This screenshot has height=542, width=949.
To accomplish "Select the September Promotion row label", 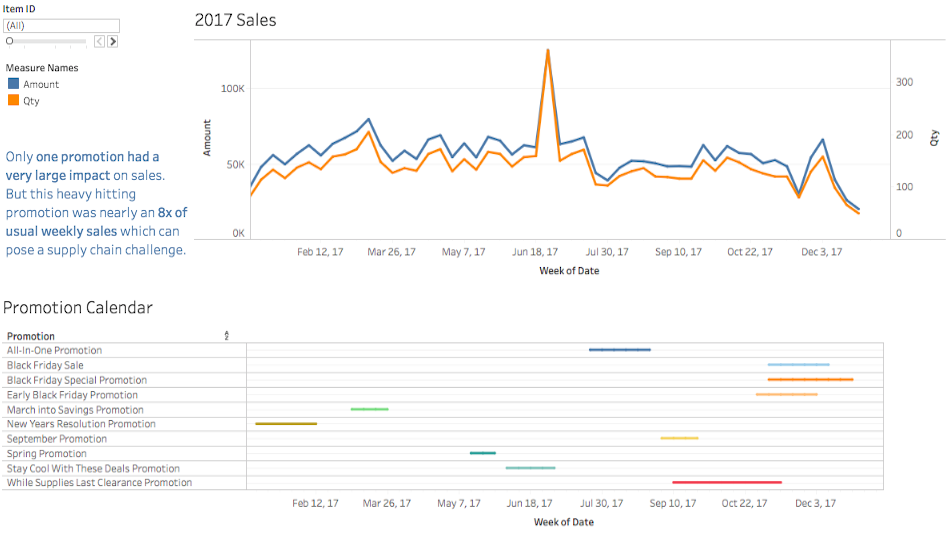I will 57,439.
